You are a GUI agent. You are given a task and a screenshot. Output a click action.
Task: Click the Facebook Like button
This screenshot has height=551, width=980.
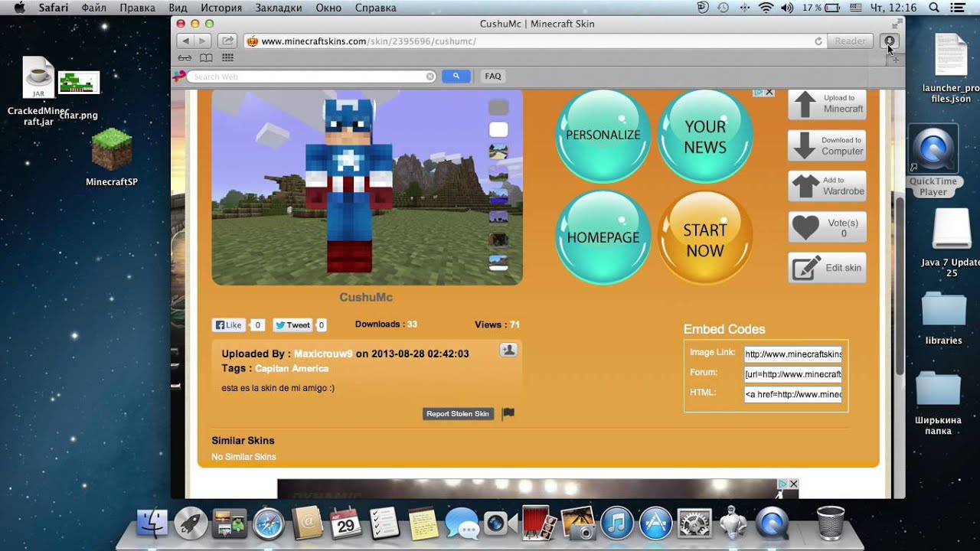(x=229, y=325)
